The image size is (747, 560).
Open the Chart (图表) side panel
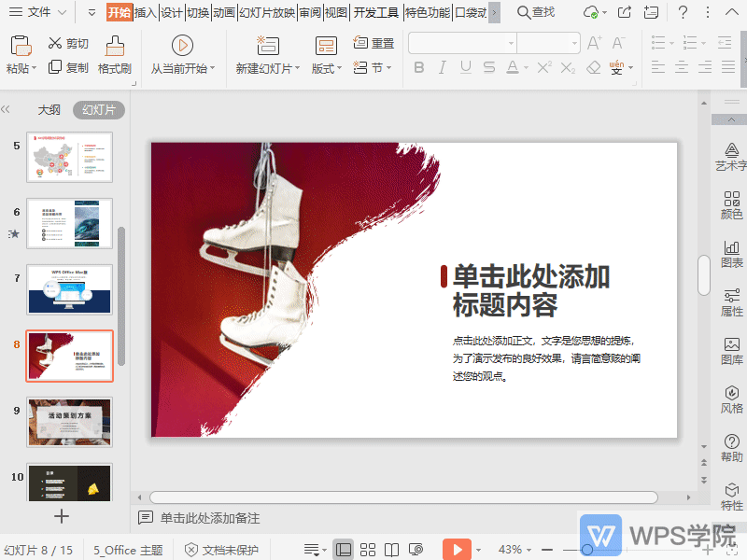coord(731,254)
